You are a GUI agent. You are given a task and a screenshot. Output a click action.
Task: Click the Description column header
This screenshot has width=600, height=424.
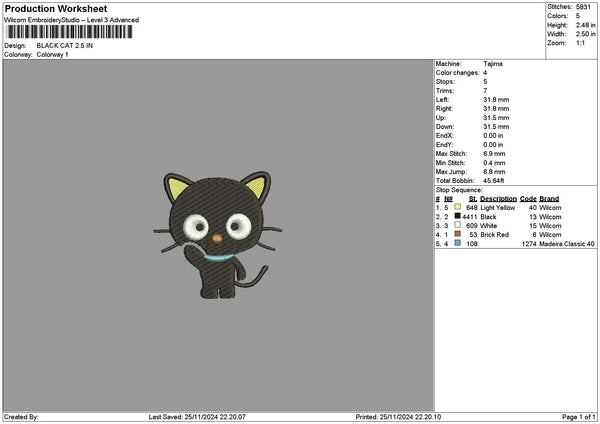point(498,199)
